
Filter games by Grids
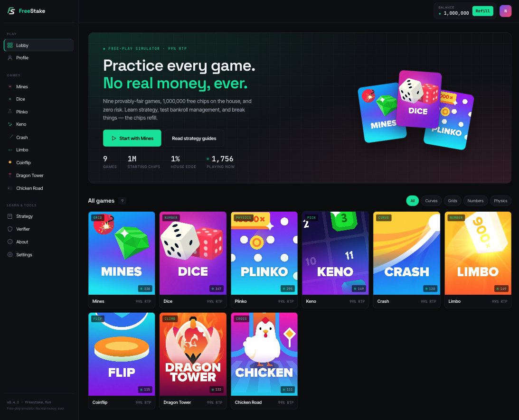pos(452,201)
